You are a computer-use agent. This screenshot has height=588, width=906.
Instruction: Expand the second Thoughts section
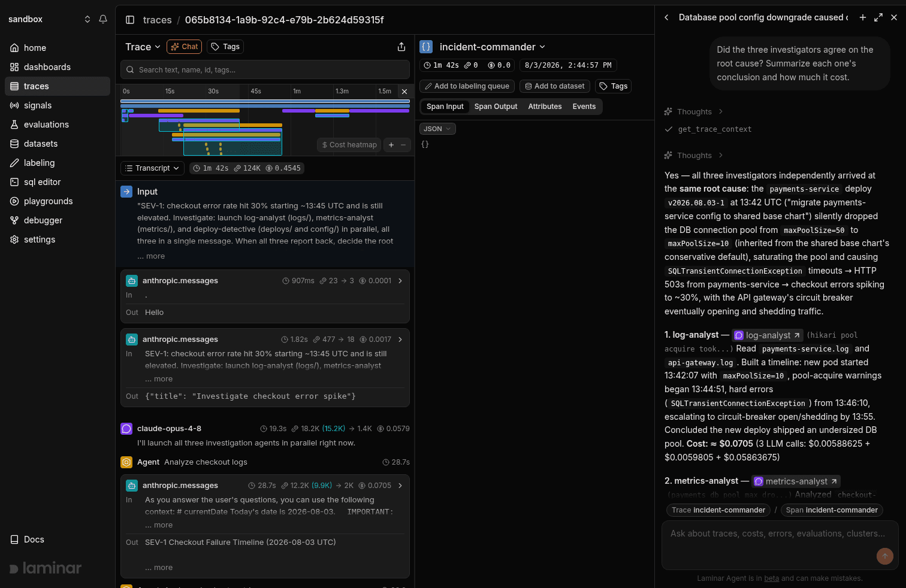click(x=694, y=156)
